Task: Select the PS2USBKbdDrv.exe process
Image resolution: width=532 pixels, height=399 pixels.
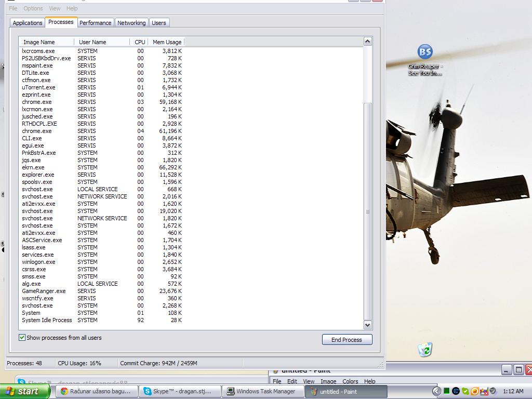Action: pos(102,58)
